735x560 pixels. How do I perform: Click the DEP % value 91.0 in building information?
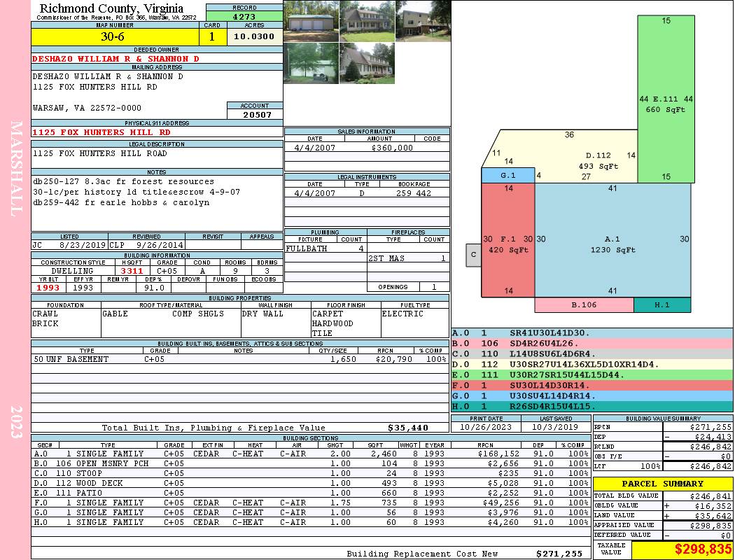pyautogui.click(x=154, y=288)
